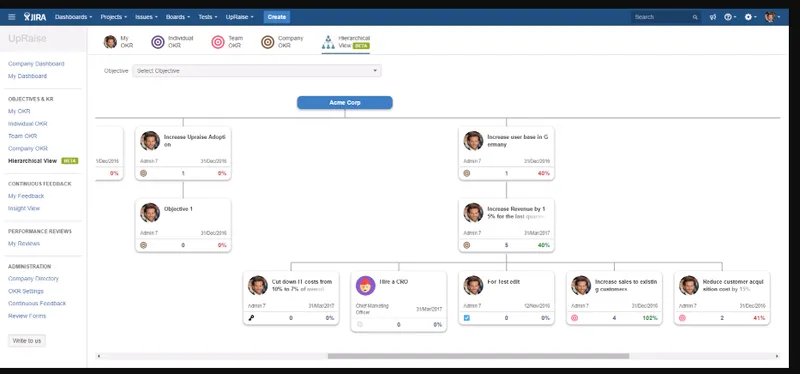Click avatar on Increase Revenue card
Viewport: 800px width, 374px height.
(x=473, y=213)
